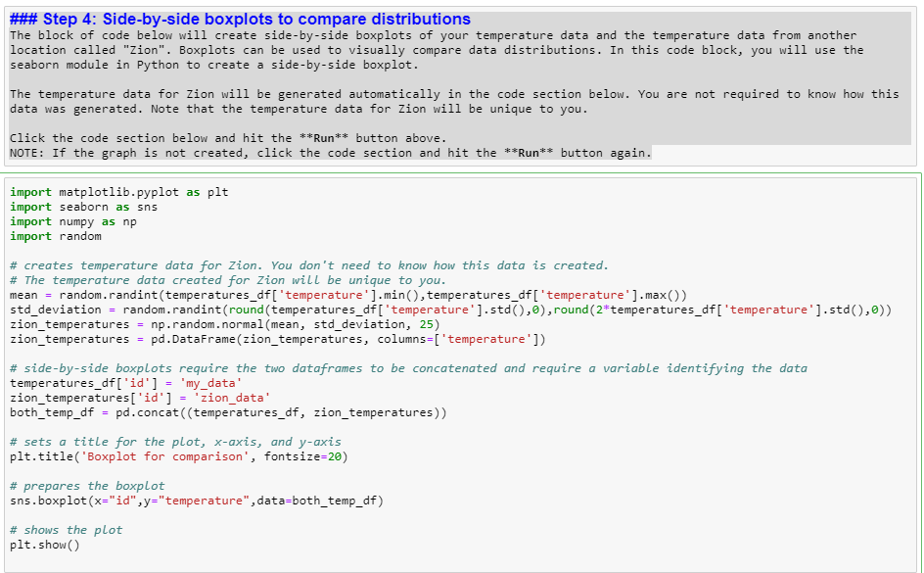Click the 'zion_data' string literal
Viewport: 924px width, 573px height.
pyautogui.click(x=235, y=398)
